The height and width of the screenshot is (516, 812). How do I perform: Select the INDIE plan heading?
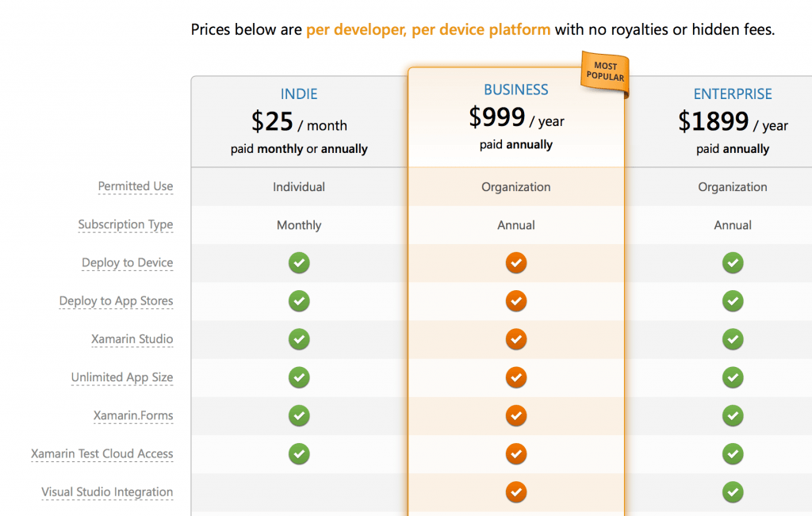(x=299, y=94)
